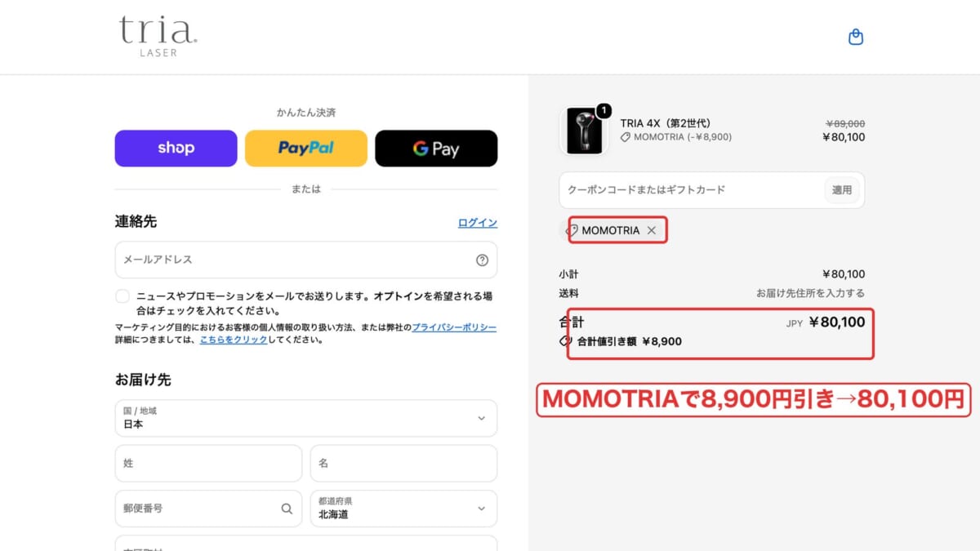The image size is (980, 551).
Task: Open the 国 / 地域 dropdown
Action: [306, 418]
